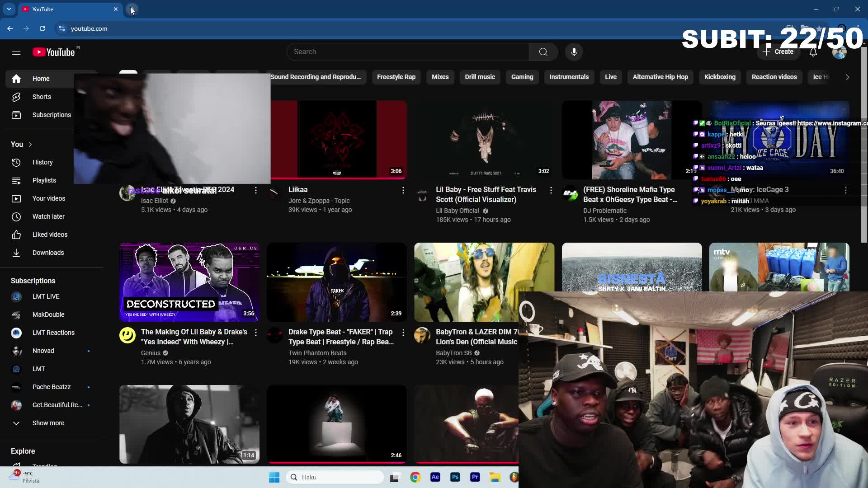Select Reaction videos filter chip
This screenshot has width=868, height=488.
(774, 77)
